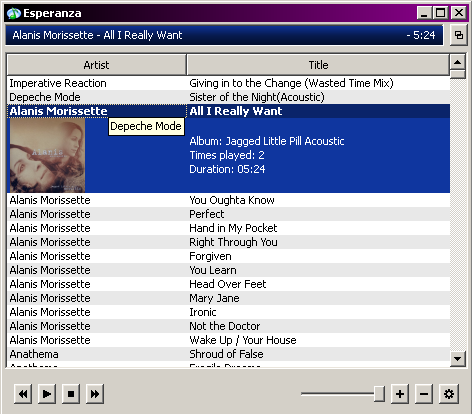Decrease volume with the minus button
The image size is (472, 414).
pyautogui.click(x=424, y=394)
